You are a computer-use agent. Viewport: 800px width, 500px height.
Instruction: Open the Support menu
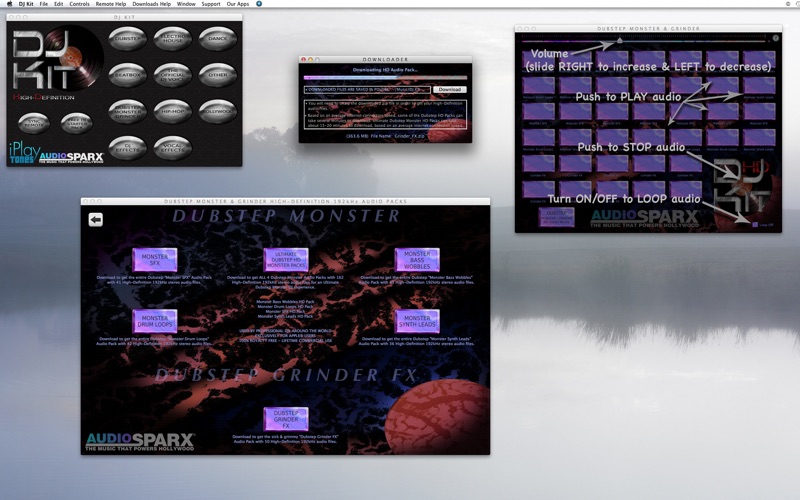click(211, 4)
